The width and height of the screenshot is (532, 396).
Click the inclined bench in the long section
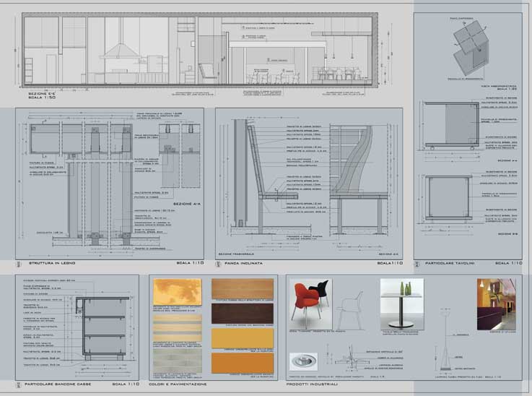click(x=207, y=72)
